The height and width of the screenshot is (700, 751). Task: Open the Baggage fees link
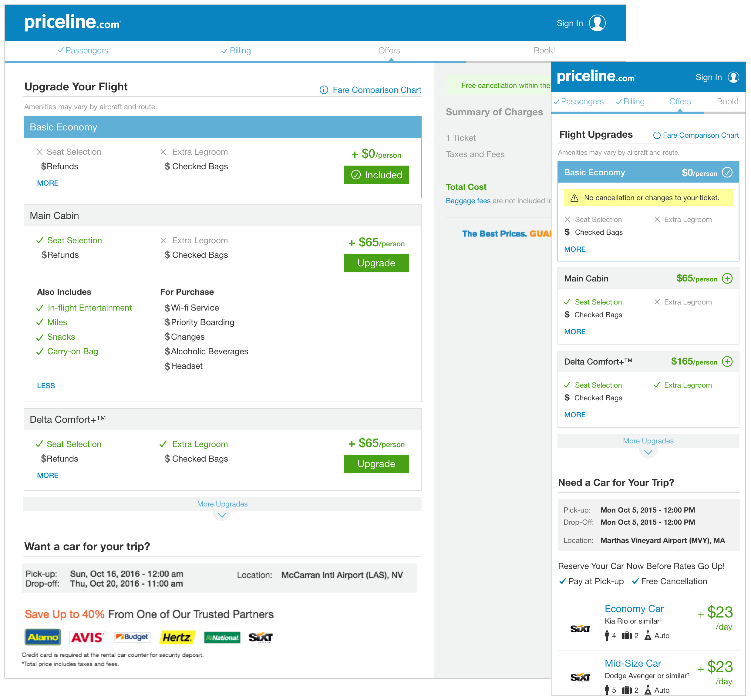[x=468, y=200]
